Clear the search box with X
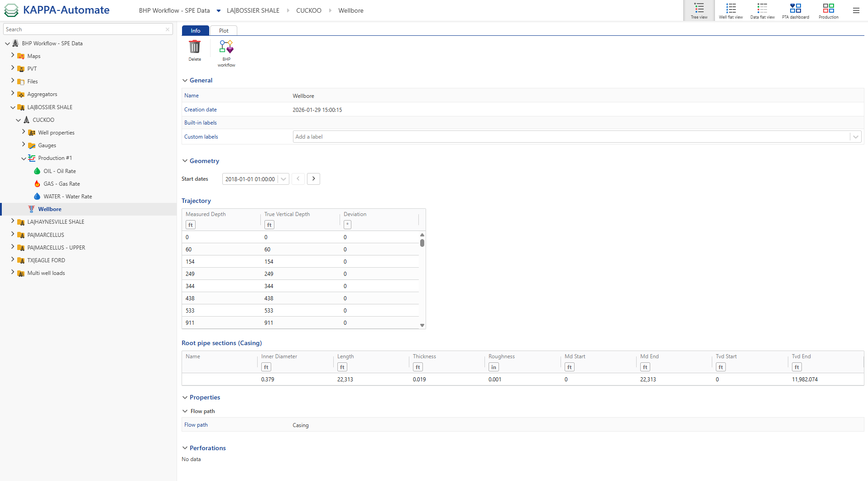 (x=168, y=29)
